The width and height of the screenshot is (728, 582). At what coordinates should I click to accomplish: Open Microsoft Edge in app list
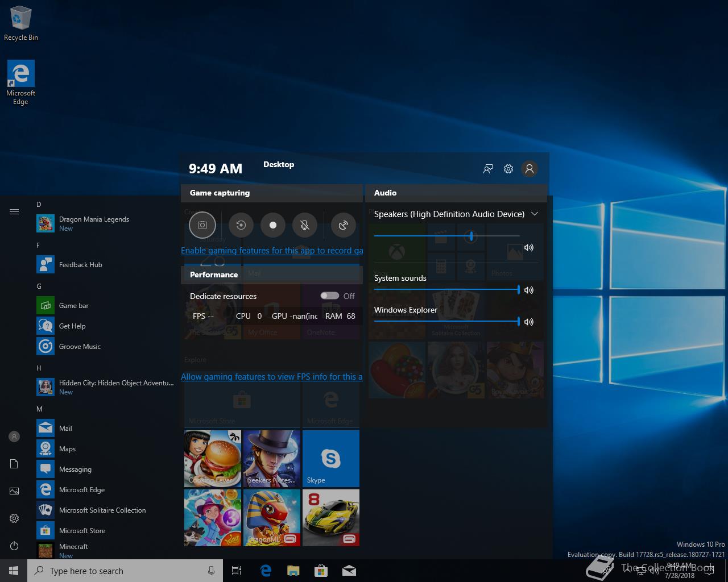105,489
